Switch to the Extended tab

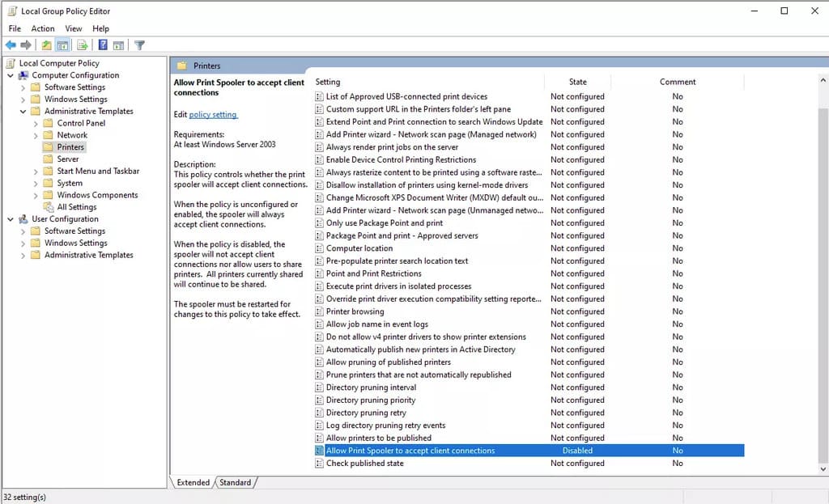(x=193, y=482)
